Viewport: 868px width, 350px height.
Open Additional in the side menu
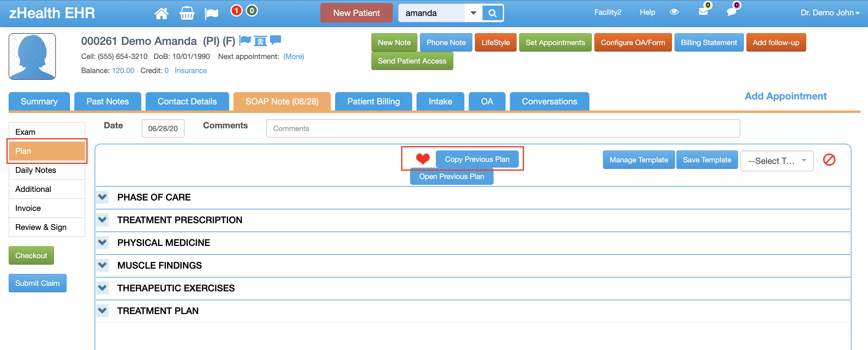[47, 189]
